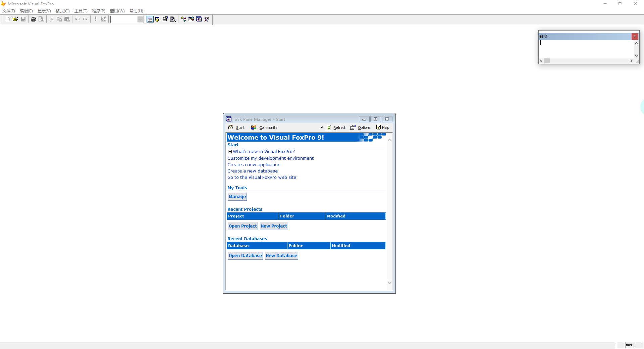Screen dimensions: 644x349
Task: Click the Run (!) icon on the toolbar
Action: click(x=95, y=19)
